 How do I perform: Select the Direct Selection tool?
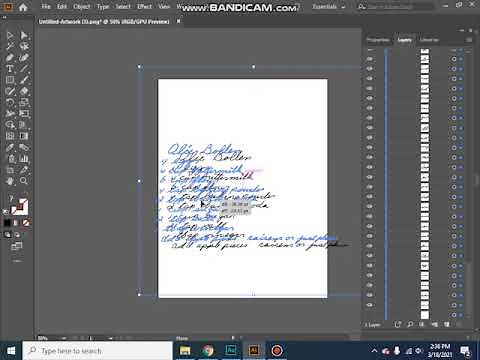[24, 35]
